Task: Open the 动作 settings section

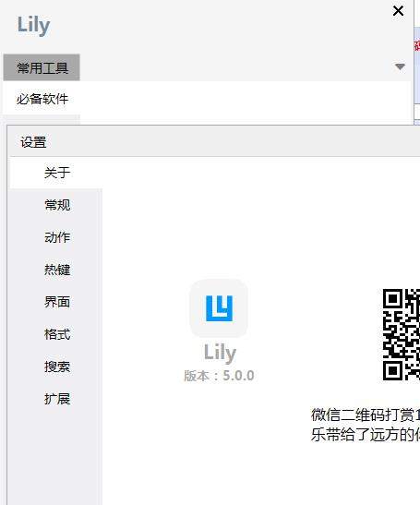Action: 56,237
